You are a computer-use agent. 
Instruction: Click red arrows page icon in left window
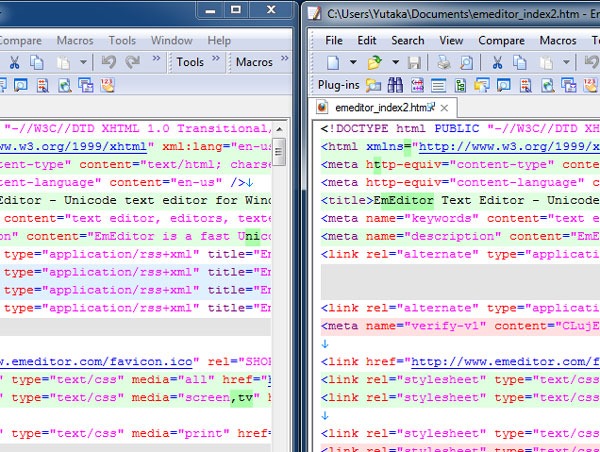pyautogui.click(x=42, y=85)
